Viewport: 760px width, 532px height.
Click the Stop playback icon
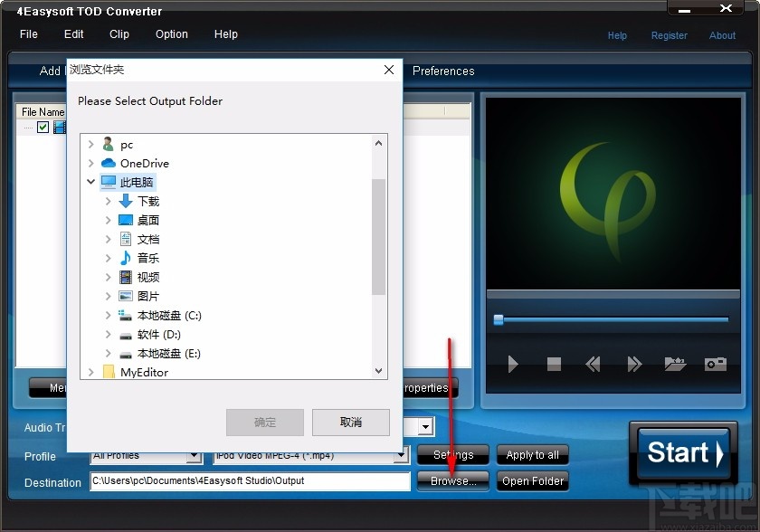[553, 364]
